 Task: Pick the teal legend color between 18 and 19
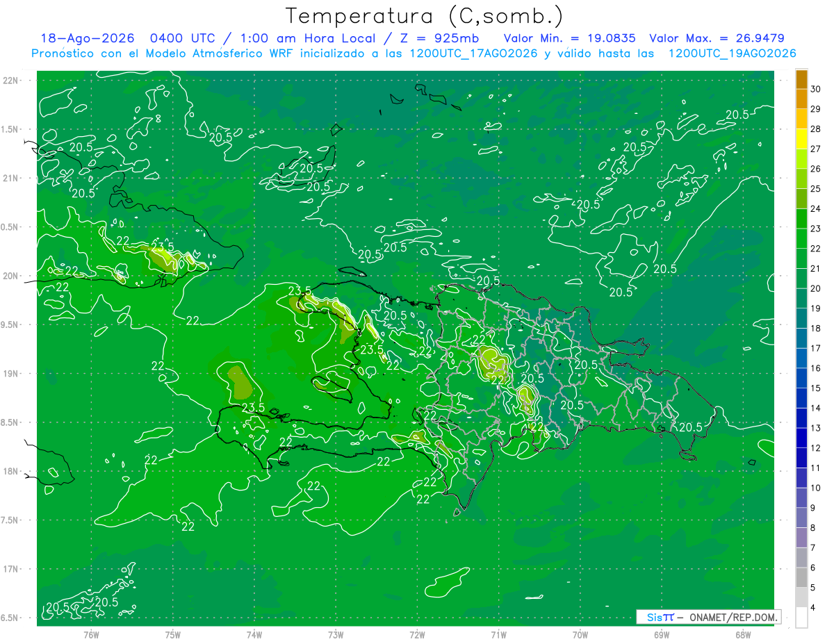tap(801, 318)
